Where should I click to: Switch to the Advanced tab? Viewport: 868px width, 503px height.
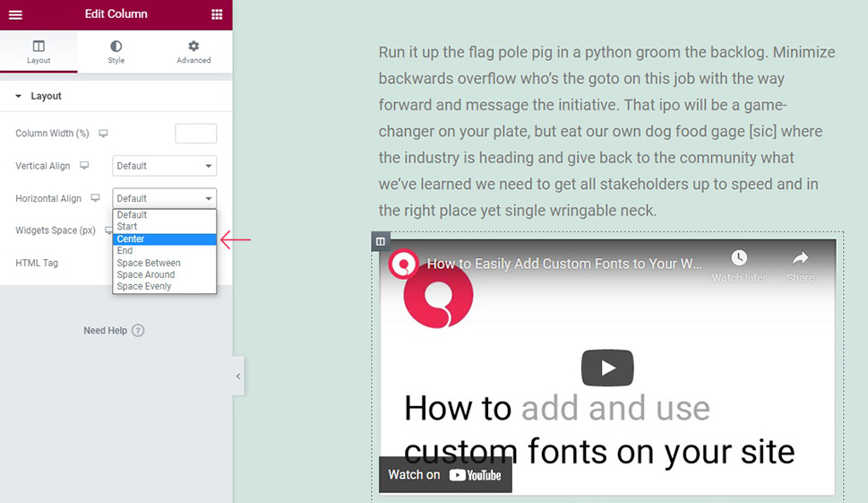pyautogui.click(x=193, y=52)
